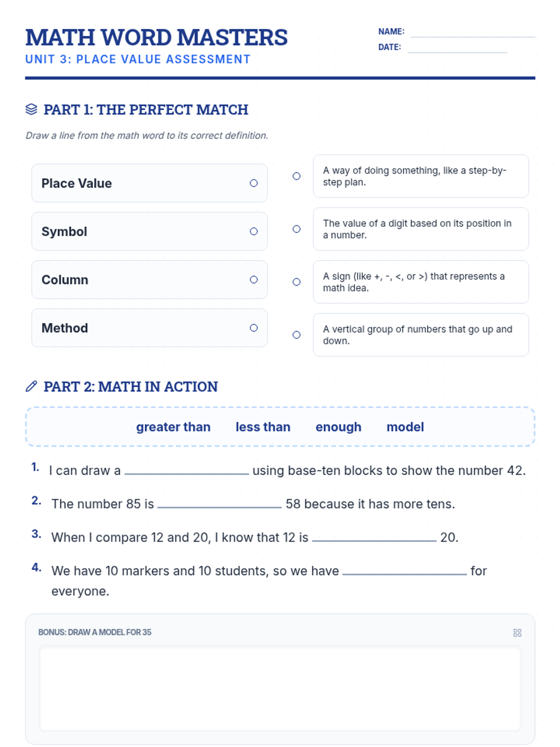Viewport: 560px width, 747px height.
Task: Select circle beside digit position definition
Action: (296, 229)
